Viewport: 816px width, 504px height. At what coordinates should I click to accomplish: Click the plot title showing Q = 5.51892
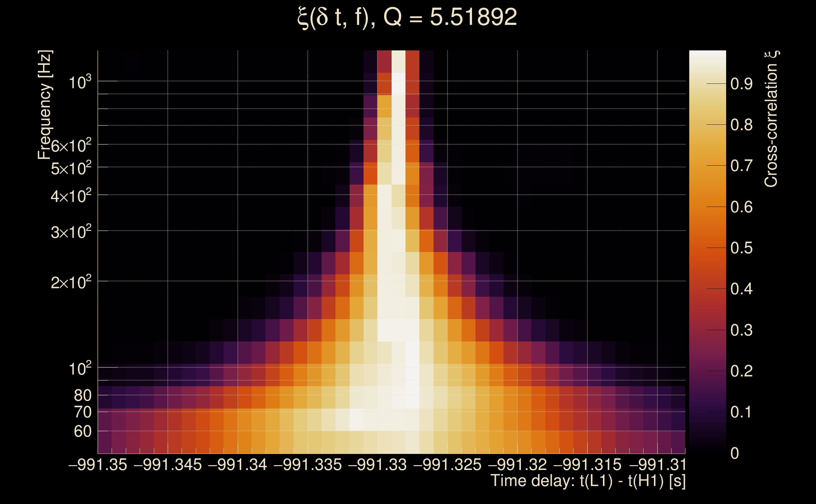click(407, 17)
